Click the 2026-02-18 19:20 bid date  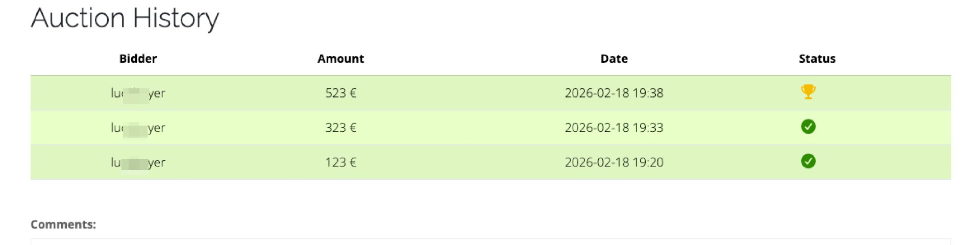coord(614,162)
